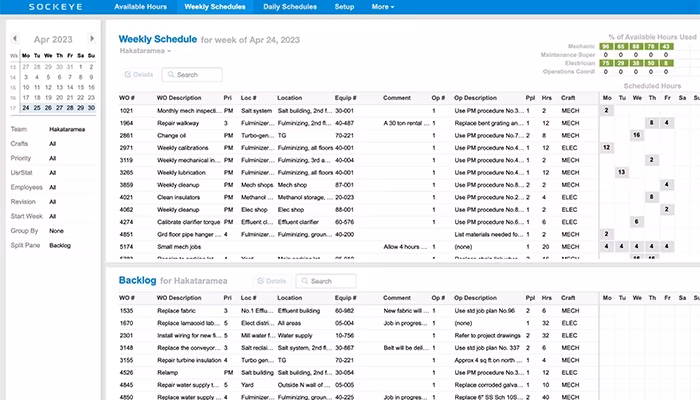
Task: Click the Electrician Monday 75% usage cell
Action: 606,63
